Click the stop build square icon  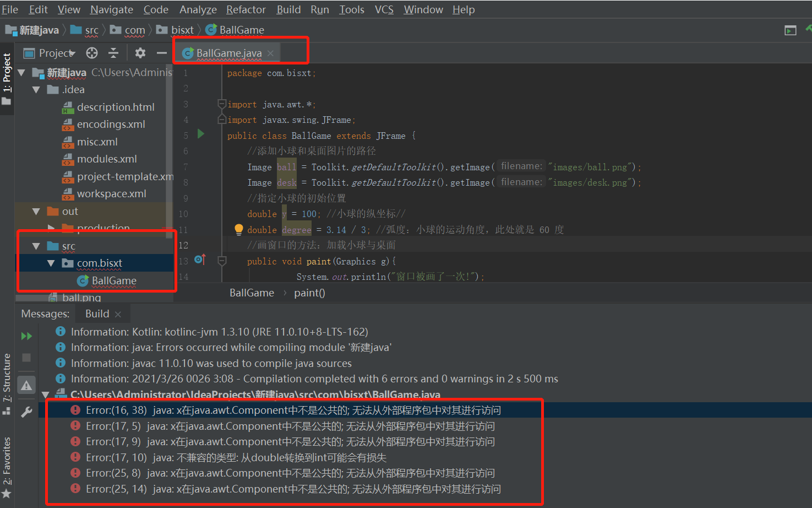pos(26,358)
